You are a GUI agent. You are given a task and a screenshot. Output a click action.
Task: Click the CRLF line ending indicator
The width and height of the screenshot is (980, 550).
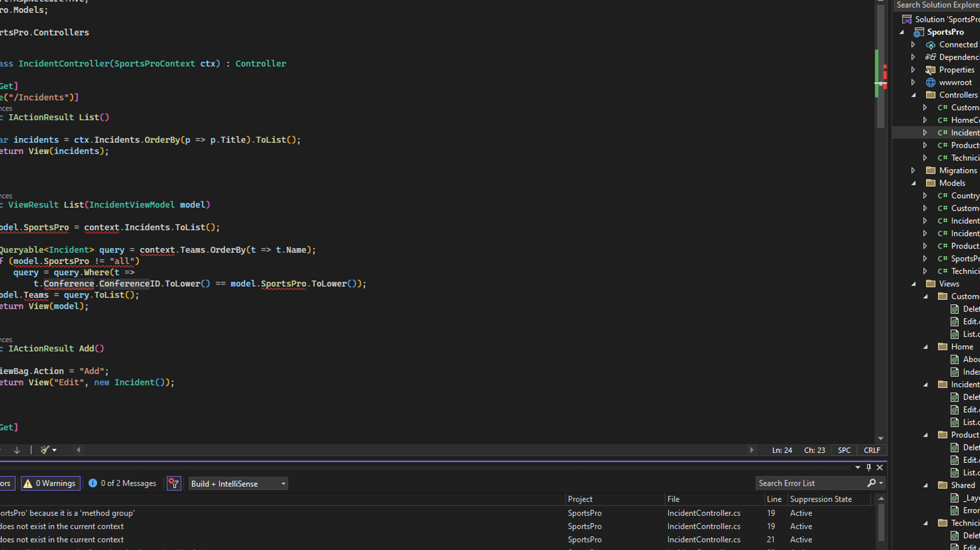click(x=872, y=450)
